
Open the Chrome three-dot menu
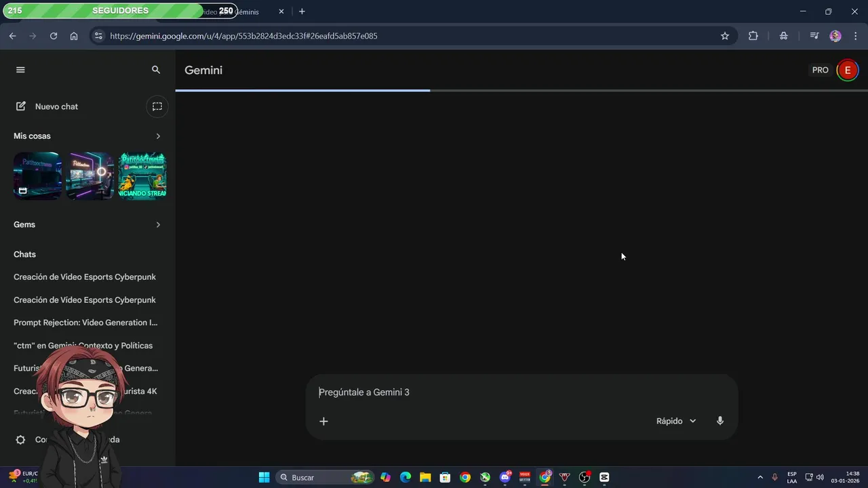pos(855,36)
